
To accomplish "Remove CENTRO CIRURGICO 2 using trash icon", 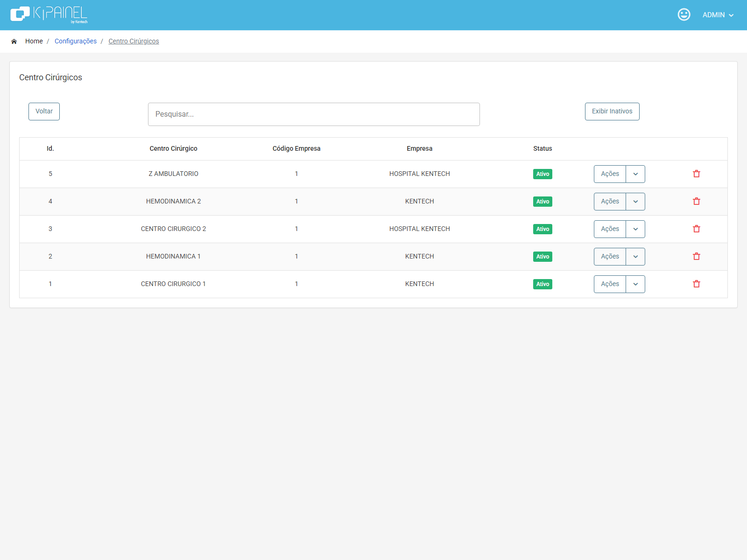I will coord(697,229).
